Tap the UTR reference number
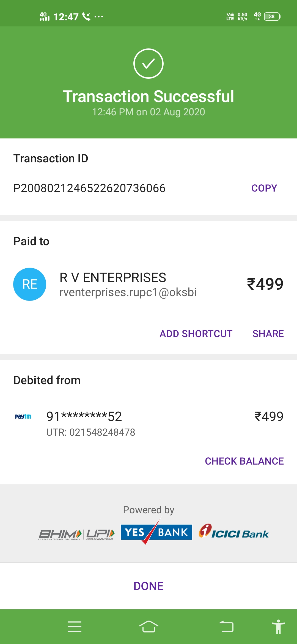 [x=91, y=432]
